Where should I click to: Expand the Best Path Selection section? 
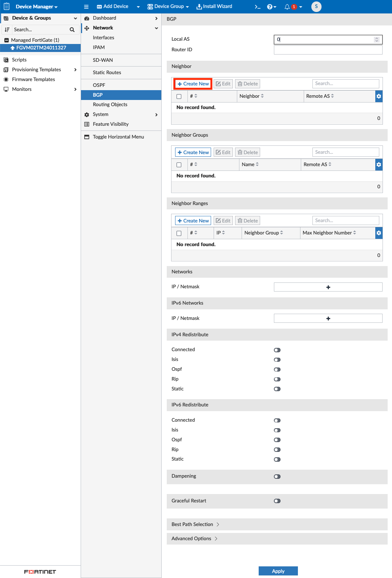[195, 525]
